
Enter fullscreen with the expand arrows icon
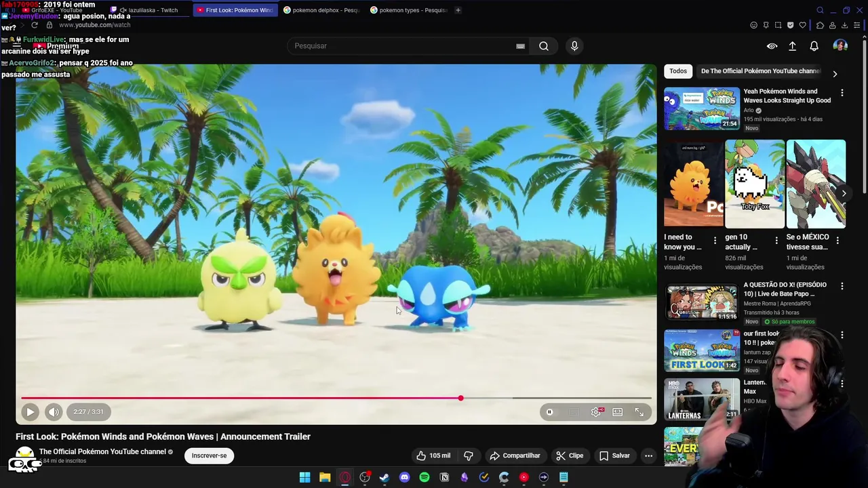639,411
